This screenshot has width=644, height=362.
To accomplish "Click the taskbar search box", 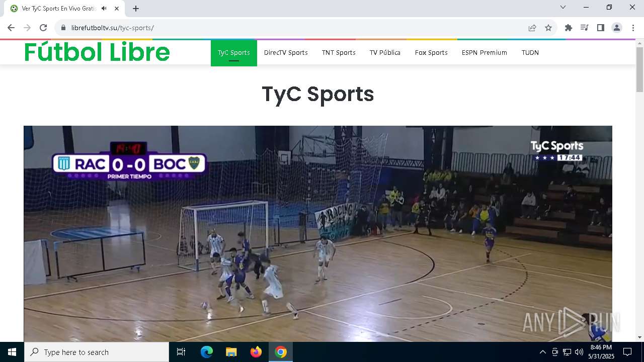I will 97,352.
